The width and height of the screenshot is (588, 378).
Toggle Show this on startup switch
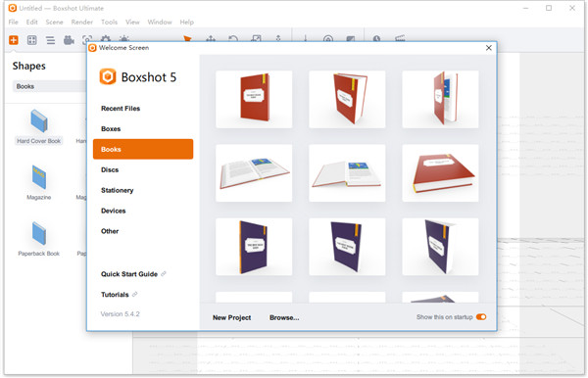click(x=481, y=317)
